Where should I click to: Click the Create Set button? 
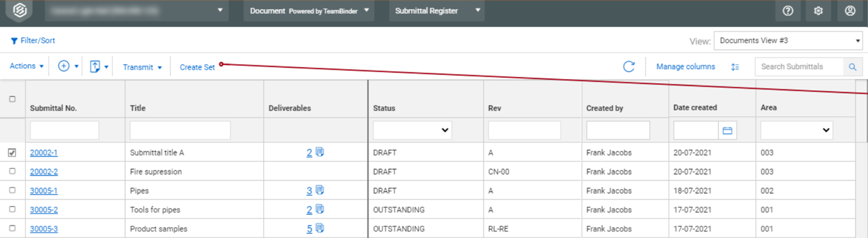click(x=197, y=67)
